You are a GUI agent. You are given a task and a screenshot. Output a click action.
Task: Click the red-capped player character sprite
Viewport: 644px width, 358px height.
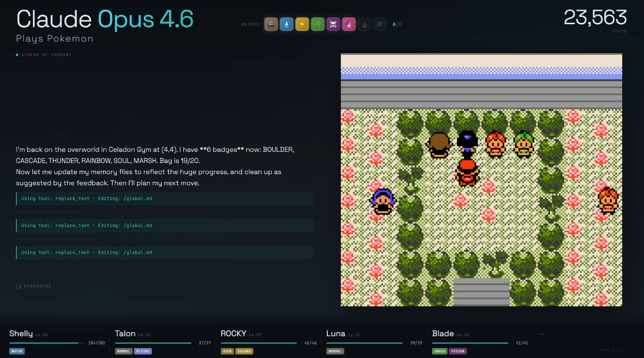click(467, 172)
